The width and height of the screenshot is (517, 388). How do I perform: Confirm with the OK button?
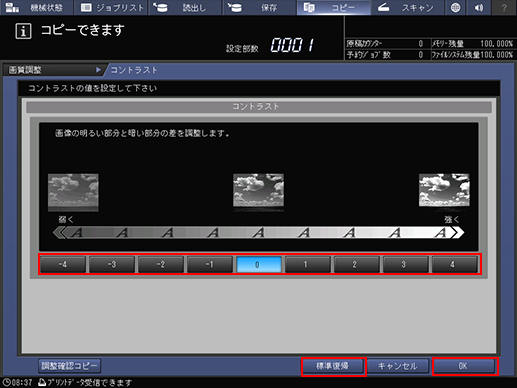coord(464,366)
